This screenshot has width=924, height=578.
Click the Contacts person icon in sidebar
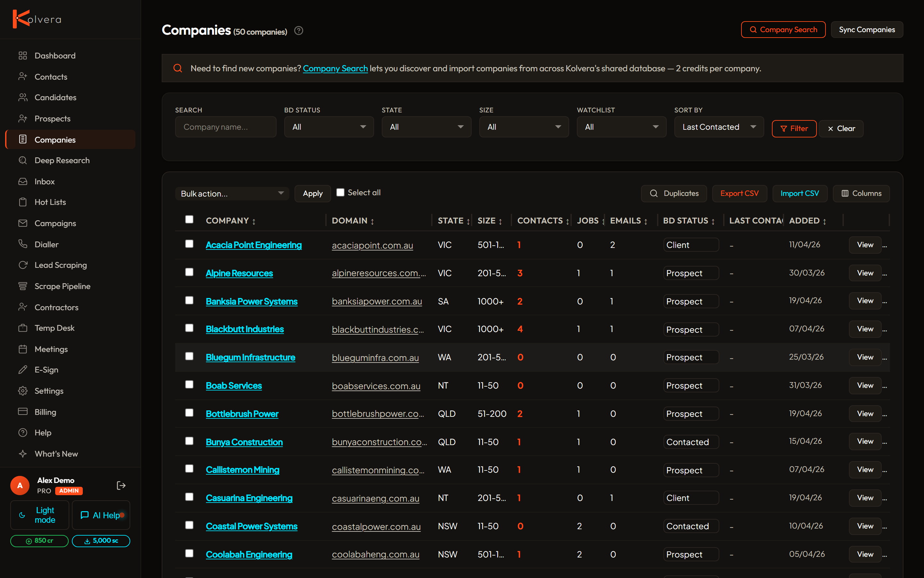23,77
